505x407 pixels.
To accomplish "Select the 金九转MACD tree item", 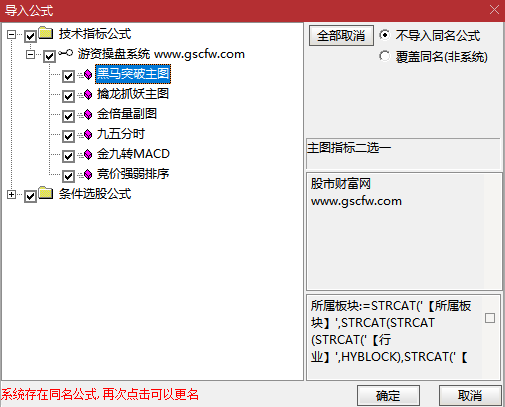I will 133,154.
